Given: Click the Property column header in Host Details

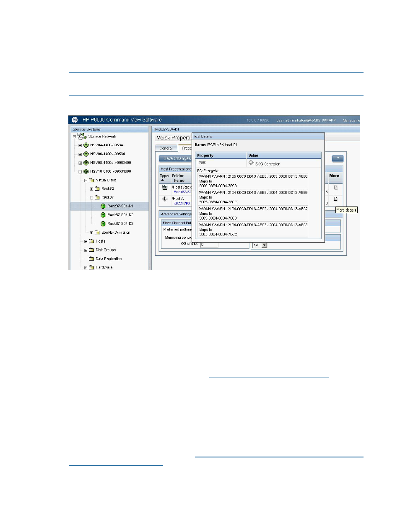Looking at the screenshot, I should [221, 155].
